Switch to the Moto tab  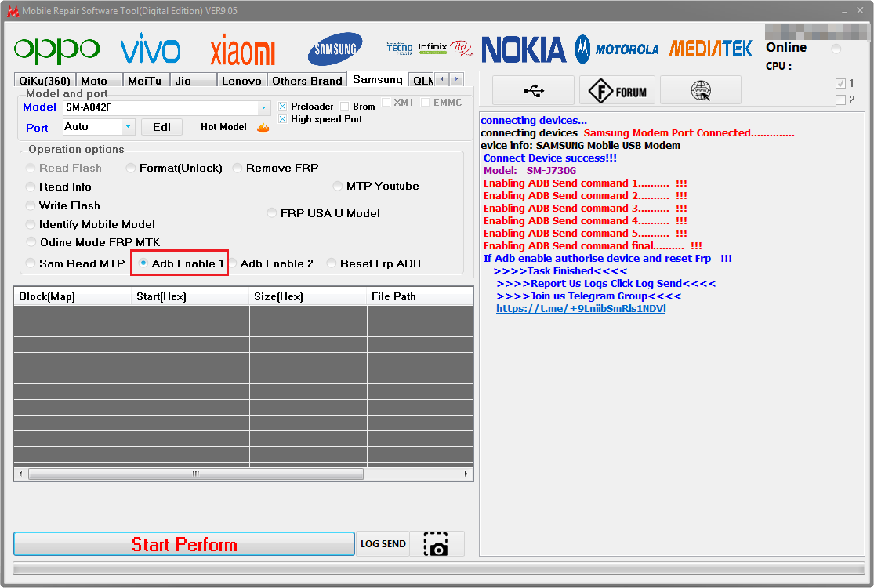[x=99, y=81]
